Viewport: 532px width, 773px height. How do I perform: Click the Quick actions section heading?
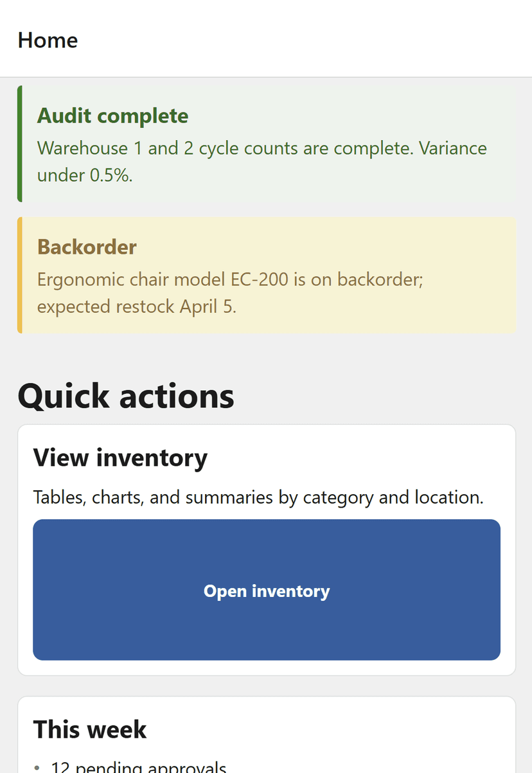[x=126, y=396]
